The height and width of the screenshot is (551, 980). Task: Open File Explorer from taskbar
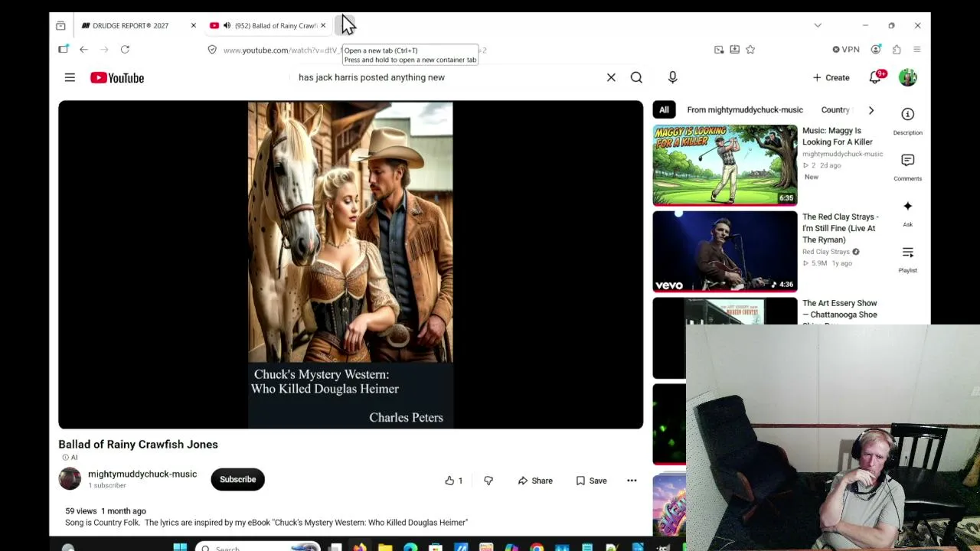pos(385,546)
